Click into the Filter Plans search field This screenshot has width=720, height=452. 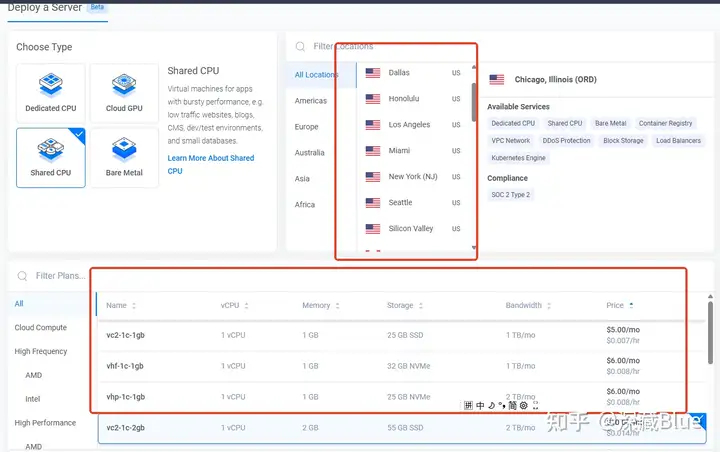[60, 276]
